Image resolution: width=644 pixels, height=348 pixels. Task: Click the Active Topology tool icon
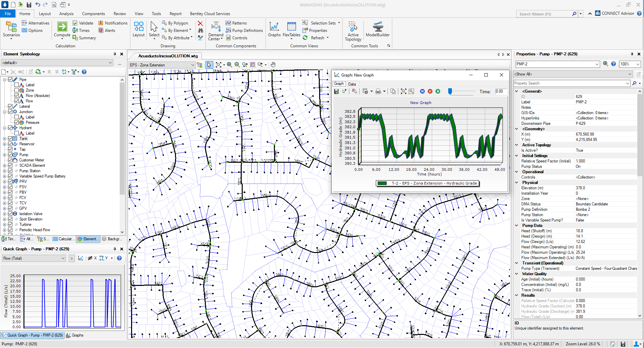353,31
